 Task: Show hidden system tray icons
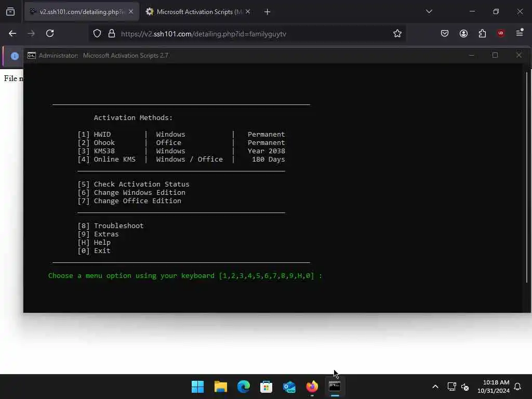click(x=435, y=387)
